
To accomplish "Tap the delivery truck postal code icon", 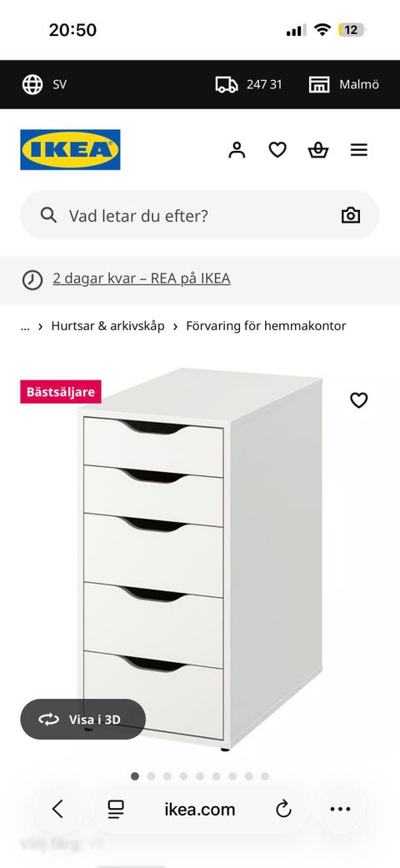I will [227, 85].
